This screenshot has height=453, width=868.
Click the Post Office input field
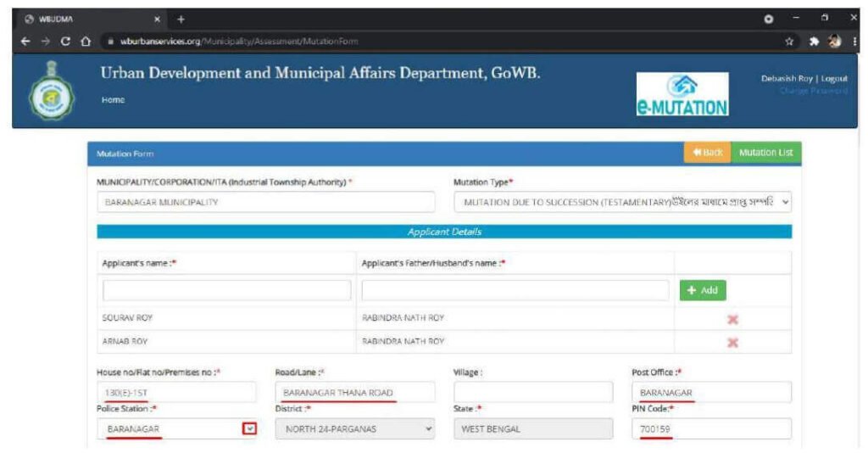click(x=711, y=392)
